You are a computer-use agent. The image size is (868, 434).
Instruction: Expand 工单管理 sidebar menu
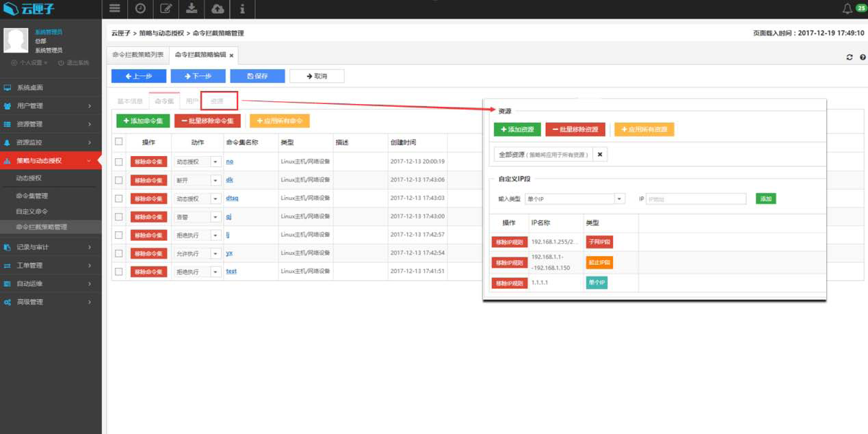pos(51,265)
